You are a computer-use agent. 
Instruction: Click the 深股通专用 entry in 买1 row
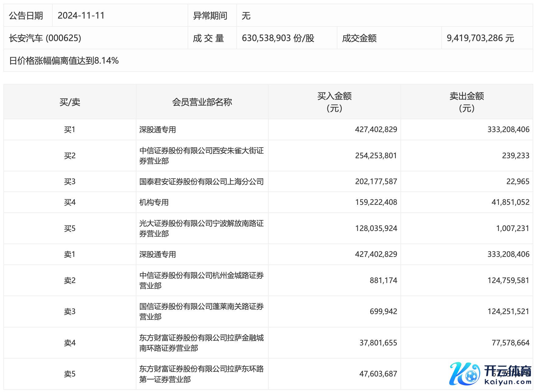[x=157, y=130]
